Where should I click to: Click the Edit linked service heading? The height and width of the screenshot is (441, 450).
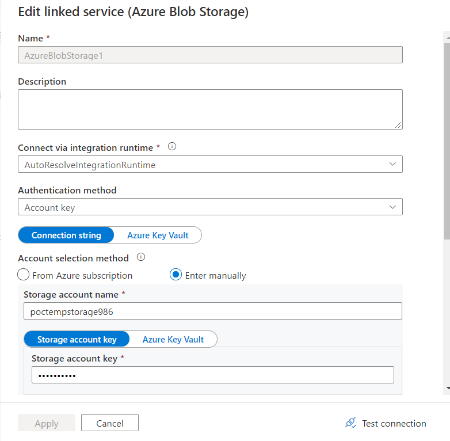[x=133, y=12]
